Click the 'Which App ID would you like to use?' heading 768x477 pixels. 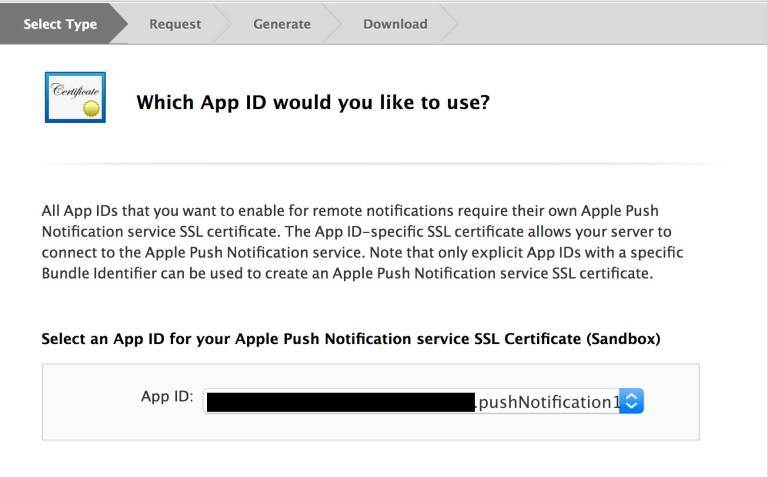tap(312, 102)
